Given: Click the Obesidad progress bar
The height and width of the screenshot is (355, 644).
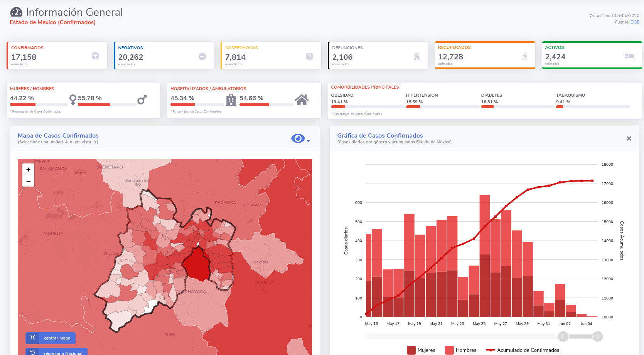Looking at the screenshot, I should pos(368,107).
